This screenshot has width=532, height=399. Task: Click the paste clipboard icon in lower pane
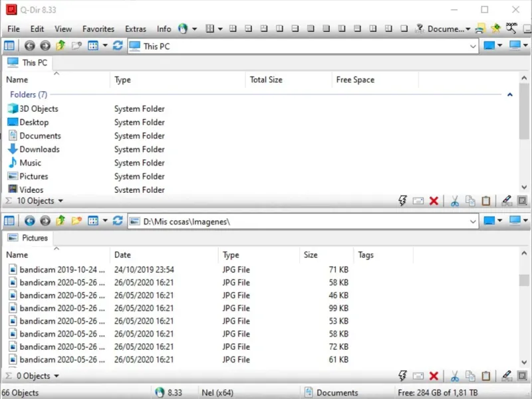tap(486, 376)
